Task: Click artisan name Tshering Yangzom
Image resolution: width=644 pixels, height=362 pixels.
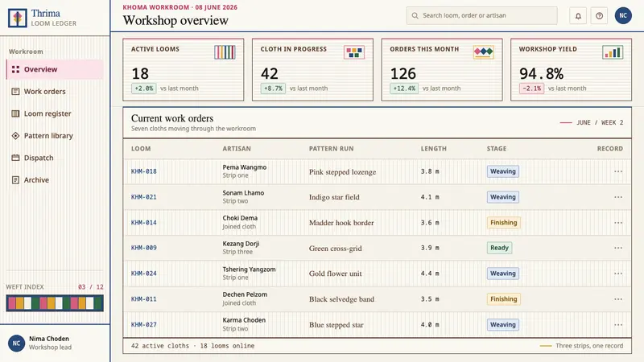Action: click(249, 269)
